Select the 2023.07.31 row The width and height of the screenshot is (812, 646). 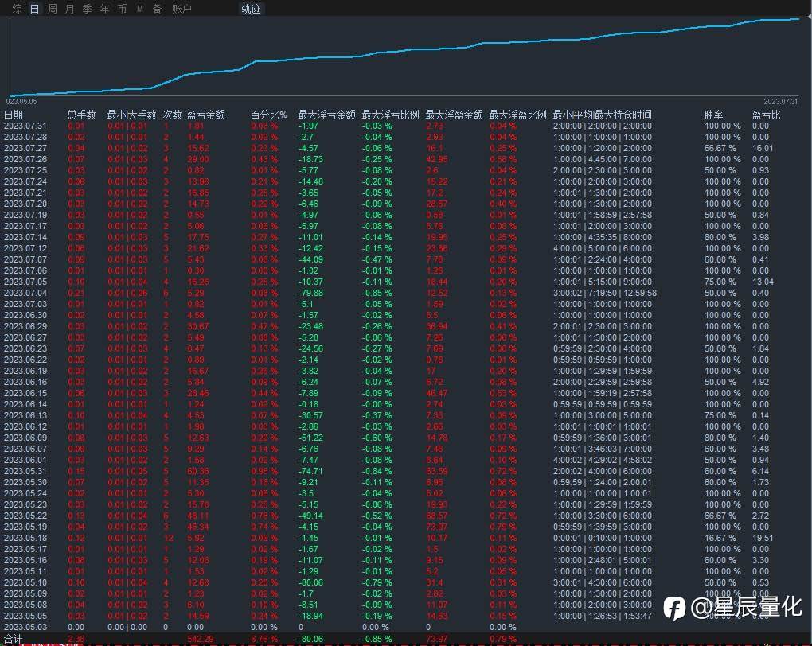[x=25, y=126]
